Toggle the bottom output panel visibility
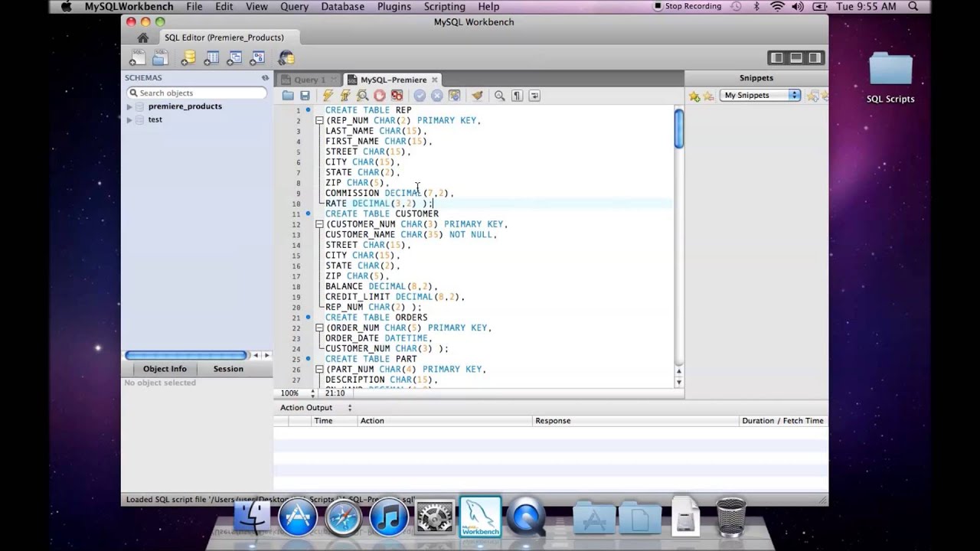The width and height of the screenshot is (980, 551). pos(796,57)
